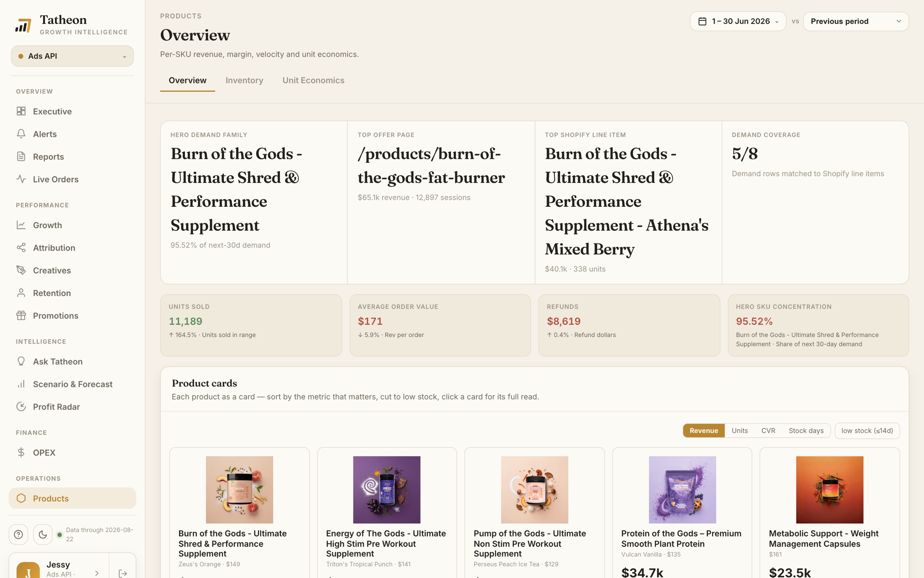
Task: Open the Promotions gift icon
Action: tap(21, 315)
